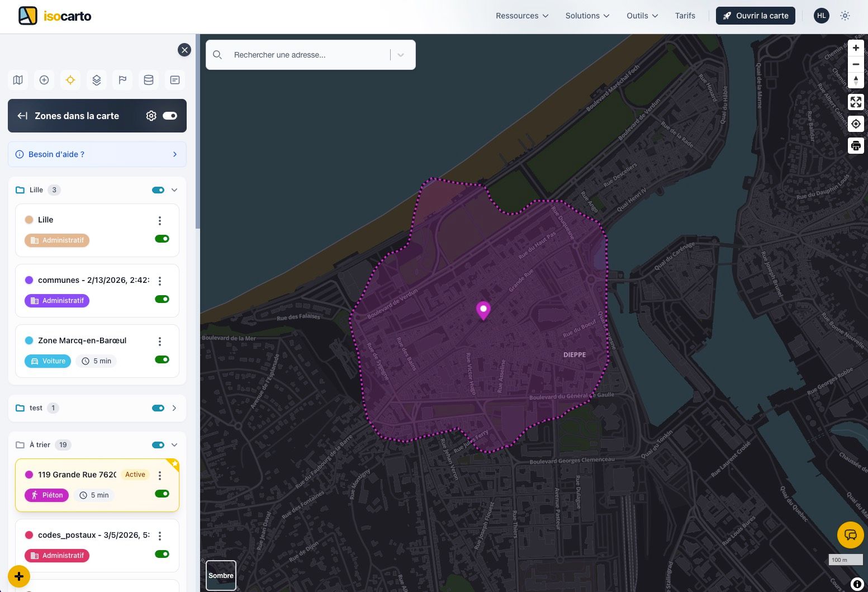
Task: Open the Ressources menu
Action: (x=522, y=16)
